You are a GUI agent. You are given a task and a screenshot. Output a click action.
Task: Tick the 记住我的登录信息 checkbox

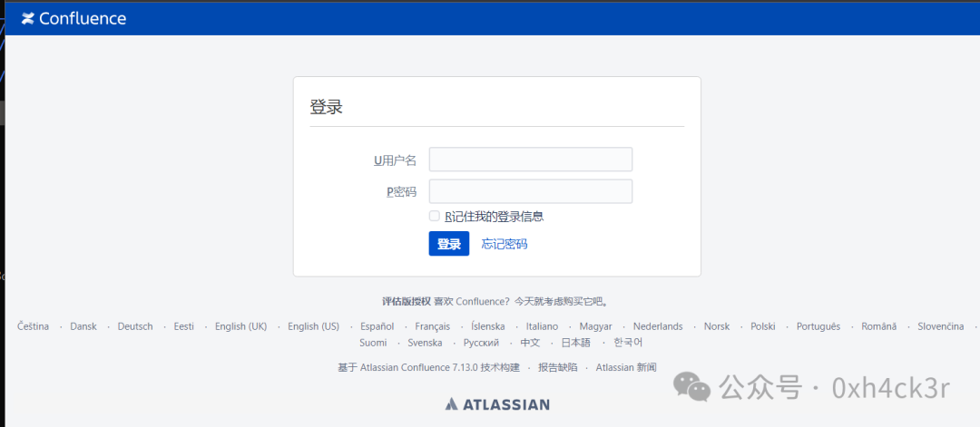coord(435,216)
